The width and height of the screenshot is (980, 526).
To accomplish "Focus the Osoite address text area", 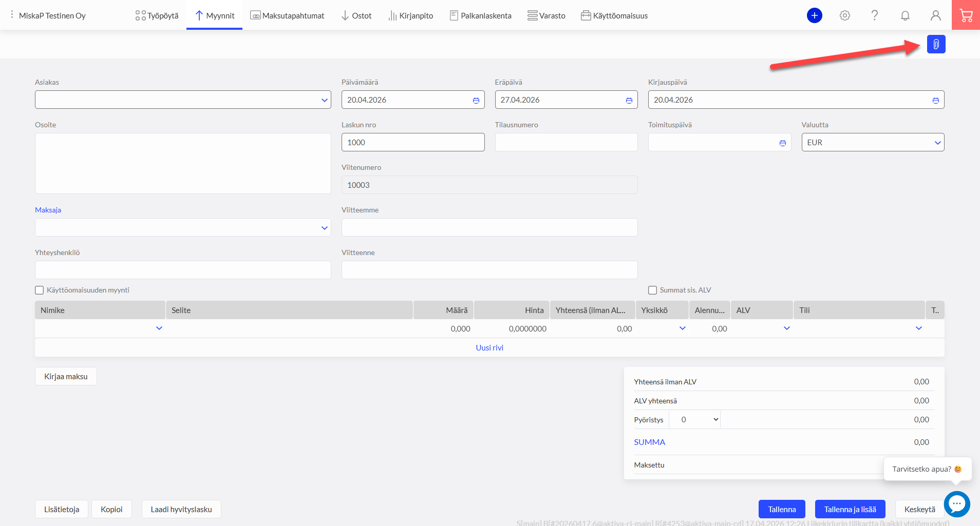I will (183, 163).
